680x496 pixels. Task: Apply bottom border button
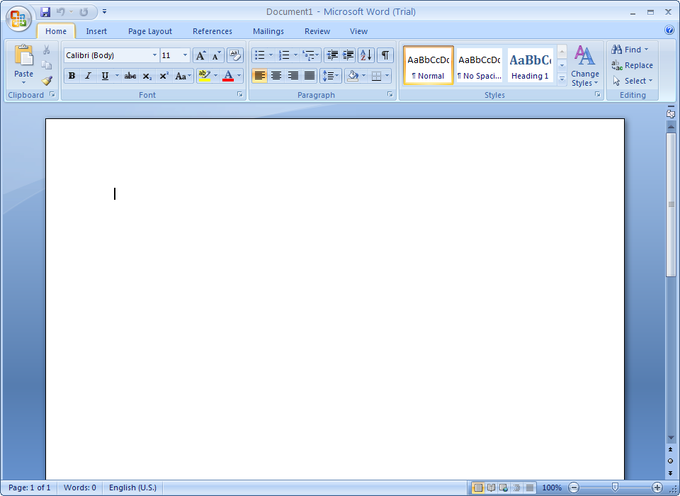click(376, 76)
